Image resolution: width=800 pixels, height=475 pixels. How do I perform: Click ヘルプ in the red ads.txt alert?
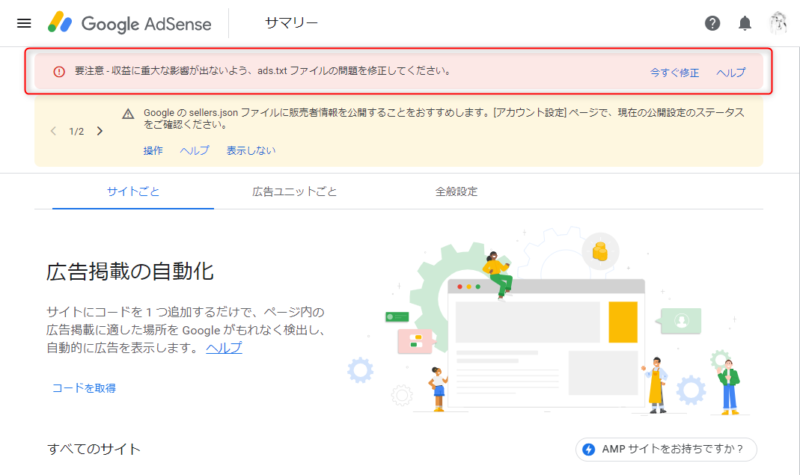tap(731, 72)
